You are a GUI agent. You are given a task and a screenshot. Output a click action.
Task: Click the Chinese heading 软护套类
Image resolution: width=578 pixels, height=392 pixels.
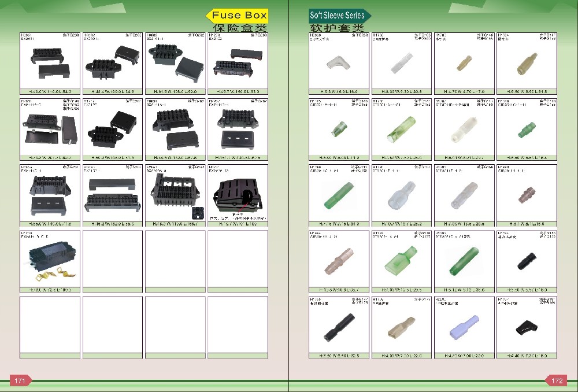(337, 28)
